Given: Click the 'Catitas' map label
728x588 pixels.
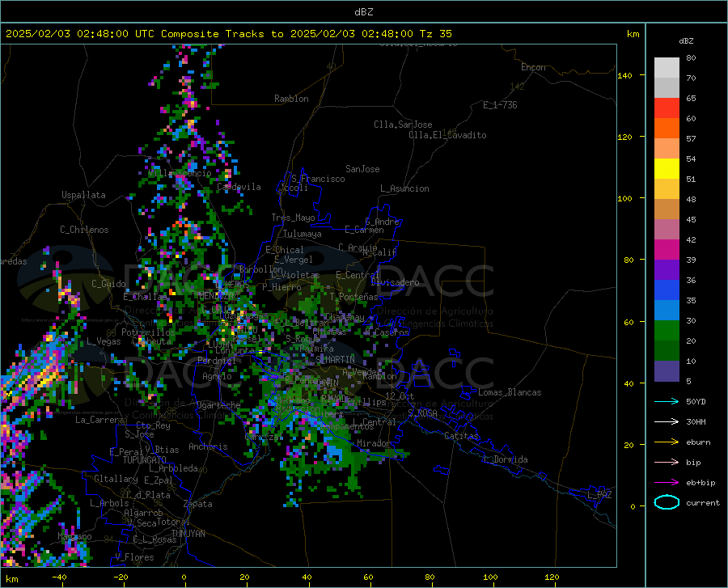Looking at the screenshot, I should [461, 436].
